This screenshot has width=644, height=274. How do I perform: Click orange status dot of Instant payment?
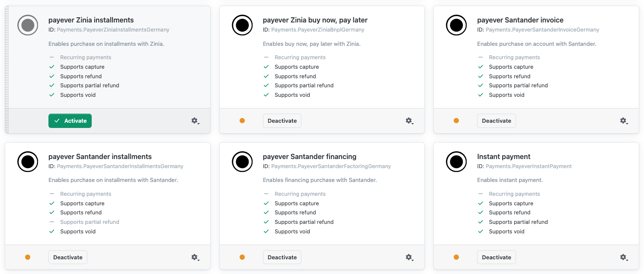click(x=456, y=257)
